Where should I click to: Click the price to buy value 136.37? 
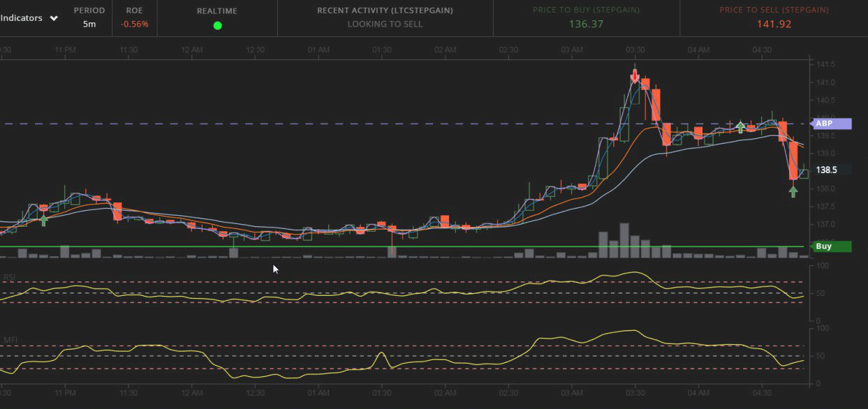click(x=587, y=24)
